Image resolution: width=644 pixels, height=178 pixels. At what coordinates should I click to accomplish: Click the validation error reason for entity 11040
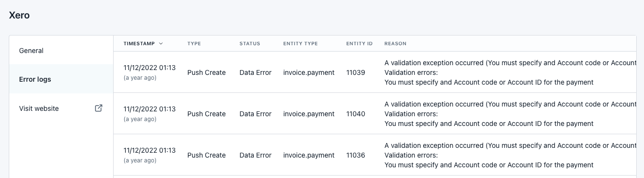point(510,114)
